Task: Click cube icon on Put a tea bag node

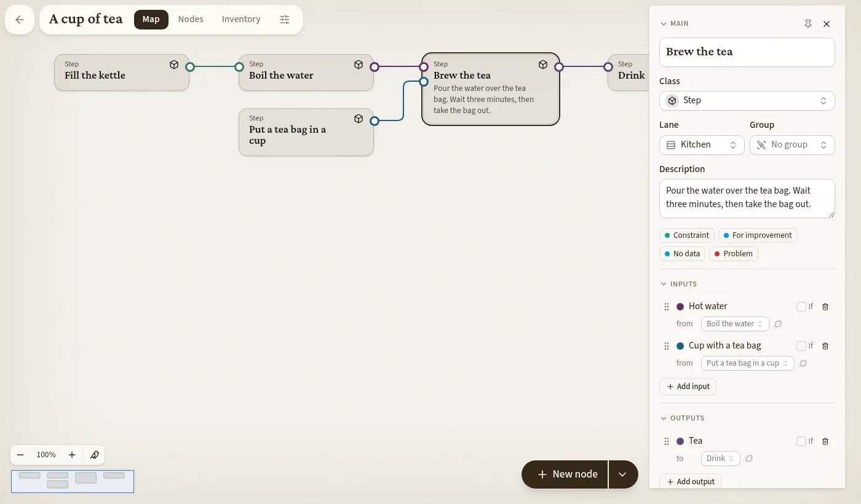Action: (359, 119)
